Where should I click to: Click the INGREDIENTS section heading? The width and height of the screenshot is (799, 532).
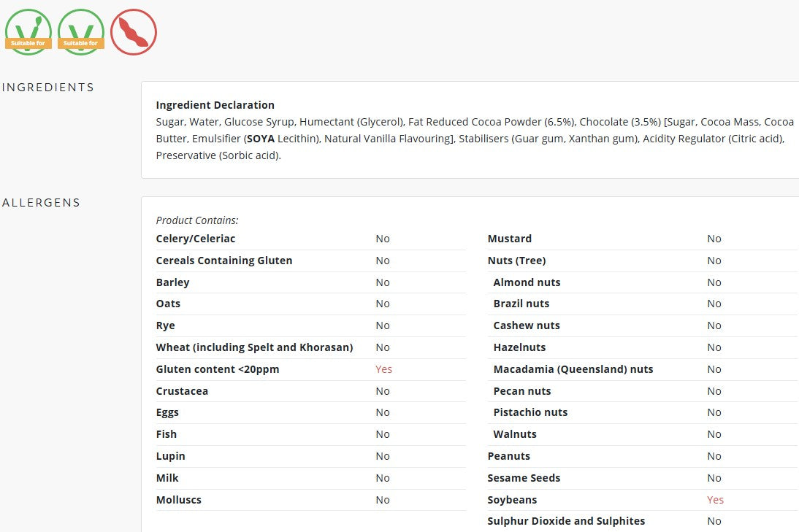[48, 88]
